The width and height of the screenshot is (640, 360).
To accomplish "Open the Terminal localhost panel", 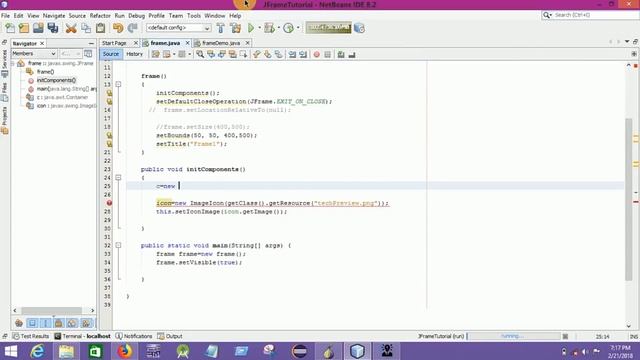I will click(x=82, y=336).
